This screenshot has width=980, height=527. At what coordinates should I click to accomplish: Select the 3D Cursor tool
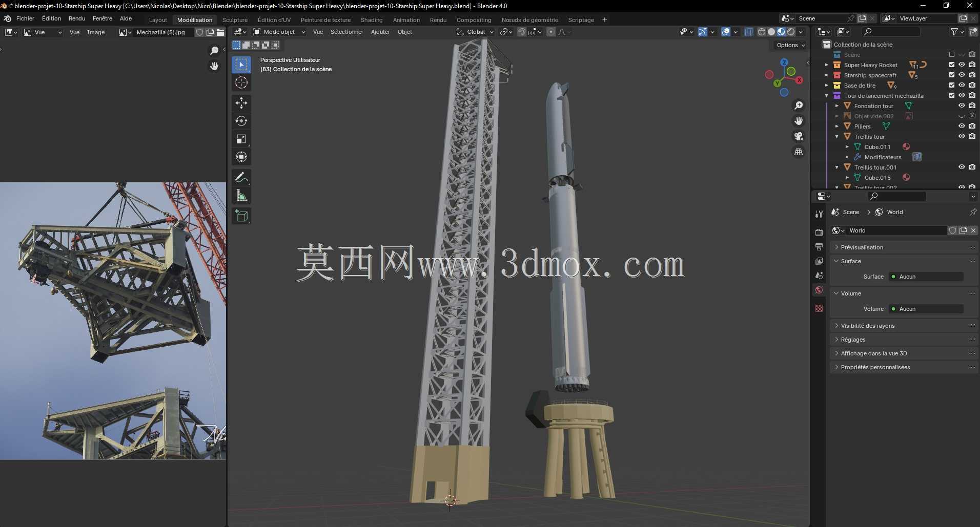click(241, 82)
